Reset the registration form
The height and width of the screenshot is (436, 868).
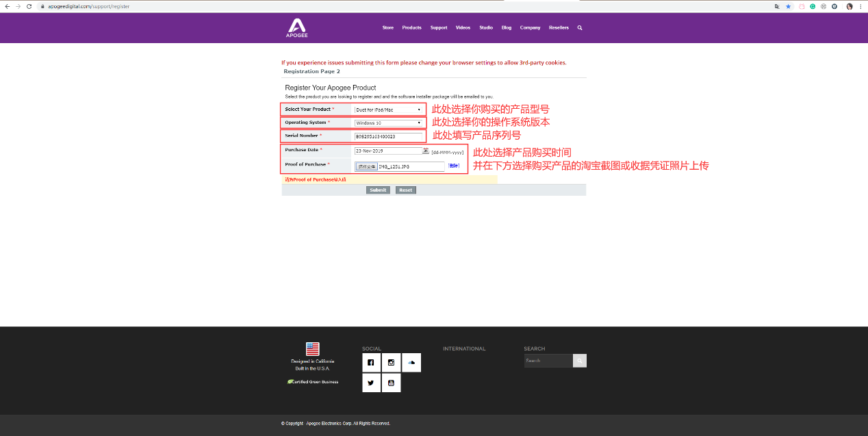point(406,190)
